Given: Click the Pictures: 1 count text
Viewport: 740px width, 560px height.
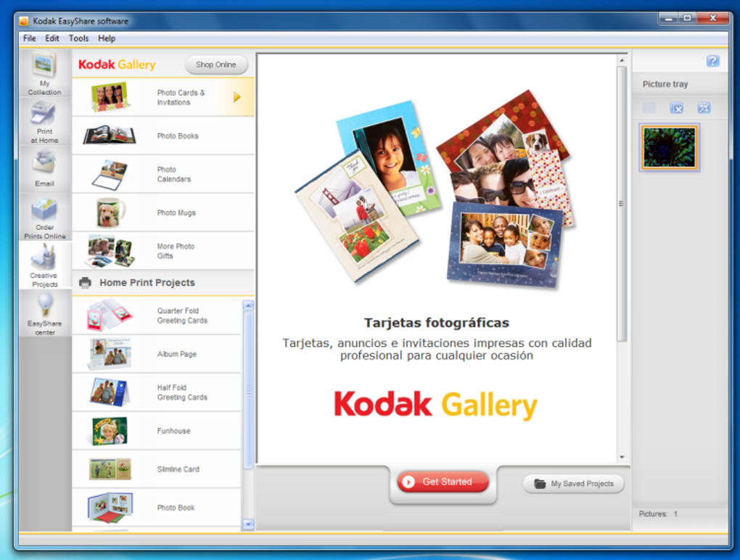Looking at the screenshot, I should click(x=658, y=514).
